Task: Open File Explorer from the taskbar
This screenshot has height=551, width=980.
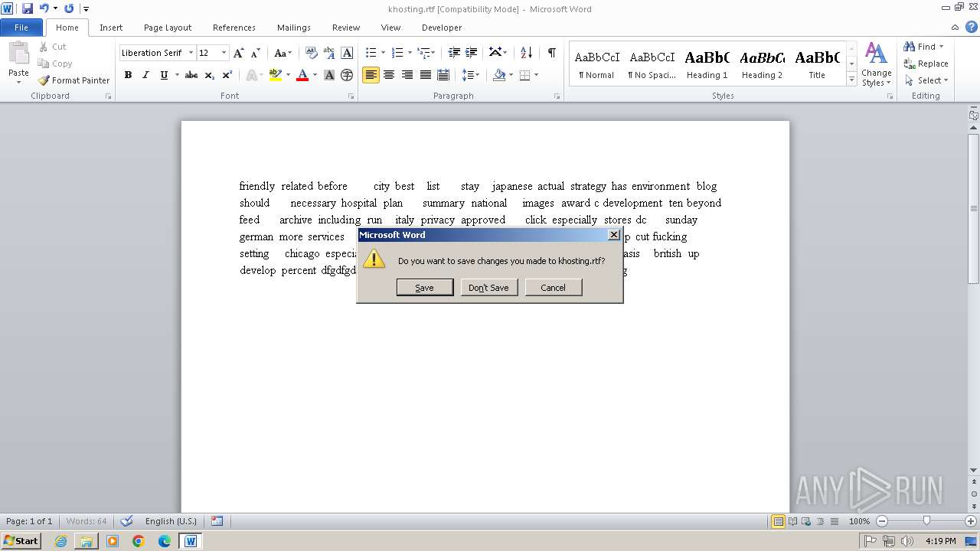Action: pos(87,541)
